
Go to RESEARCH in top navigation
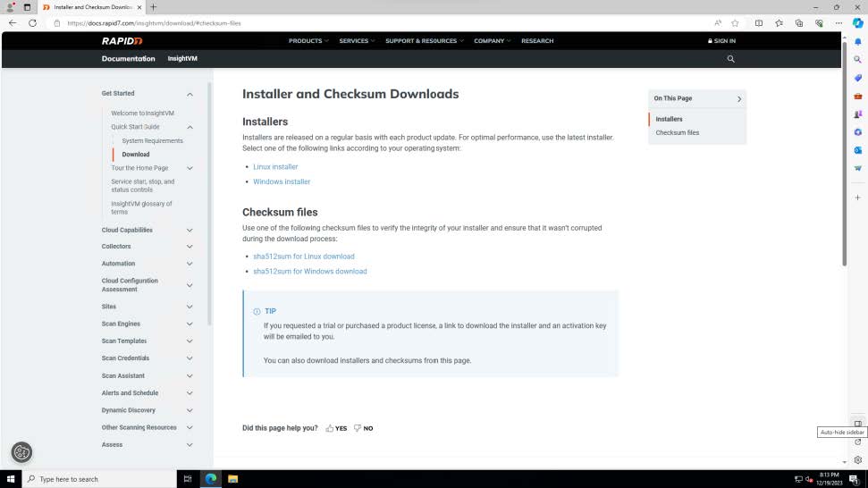(537, 41)
